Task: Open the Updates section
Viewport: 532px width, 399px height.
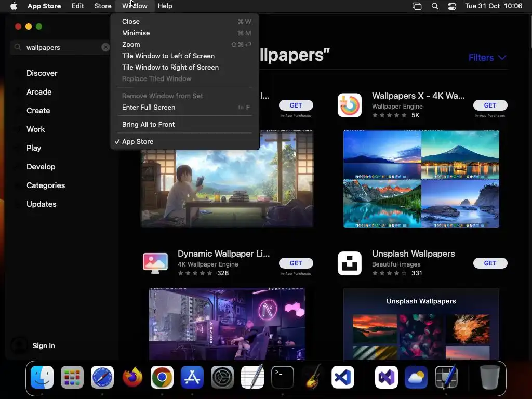Action: [42, 204]
